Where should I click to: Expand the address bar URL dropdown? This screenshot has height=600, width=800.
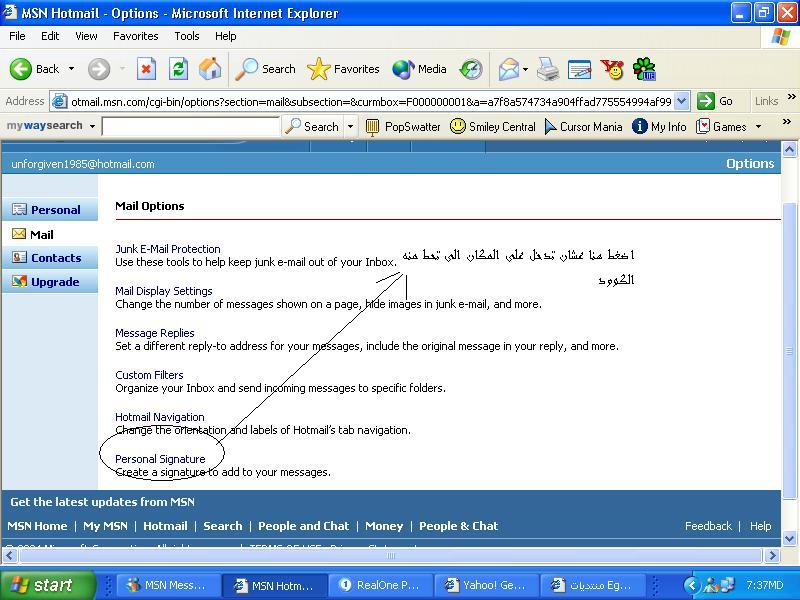pos(682,101)
